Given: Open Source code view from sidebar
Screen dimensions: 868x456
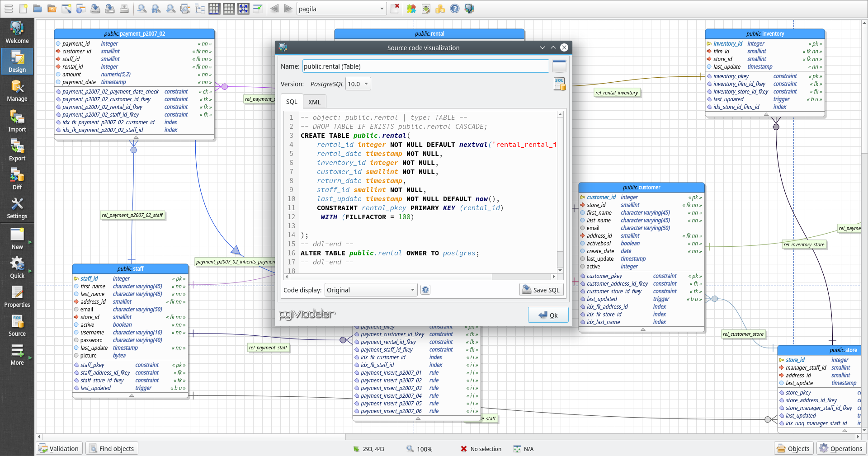Looking at the screenshot, I should click(x=17, y=325).
